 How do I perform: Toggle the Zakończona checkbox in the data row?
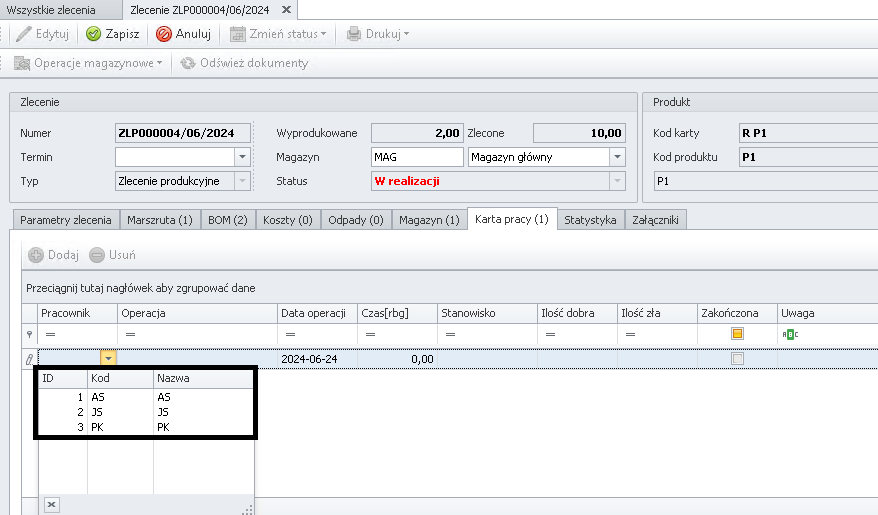[x=737, y=358]
